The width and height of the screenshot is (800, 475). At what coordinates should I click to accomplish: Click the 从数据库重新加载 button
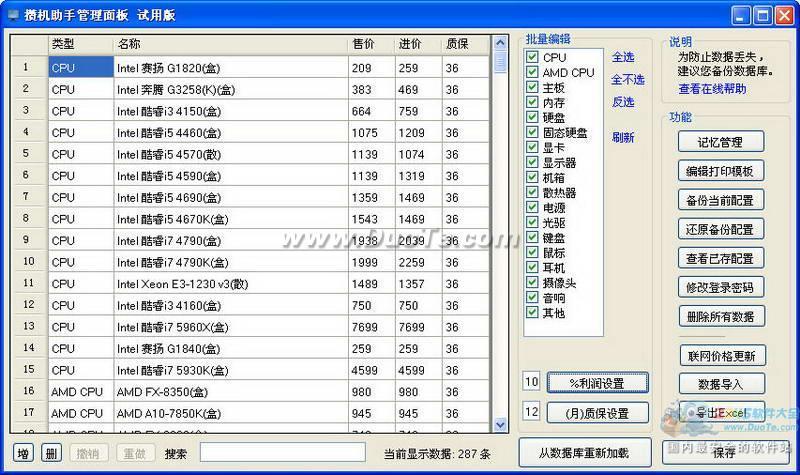585,453
